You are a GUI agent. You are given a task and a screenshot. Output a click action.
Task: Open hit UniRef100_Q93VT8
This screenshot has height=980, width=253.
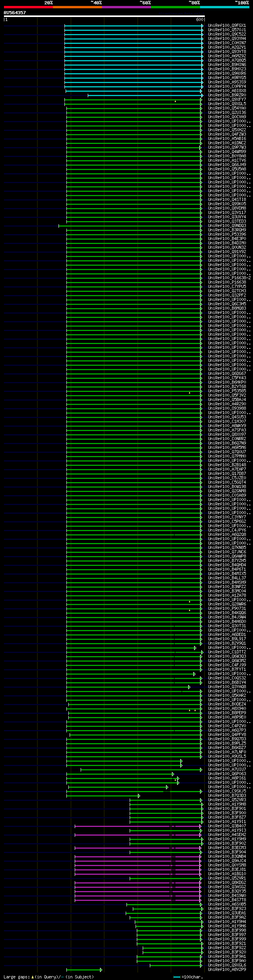tap(227, 52)
